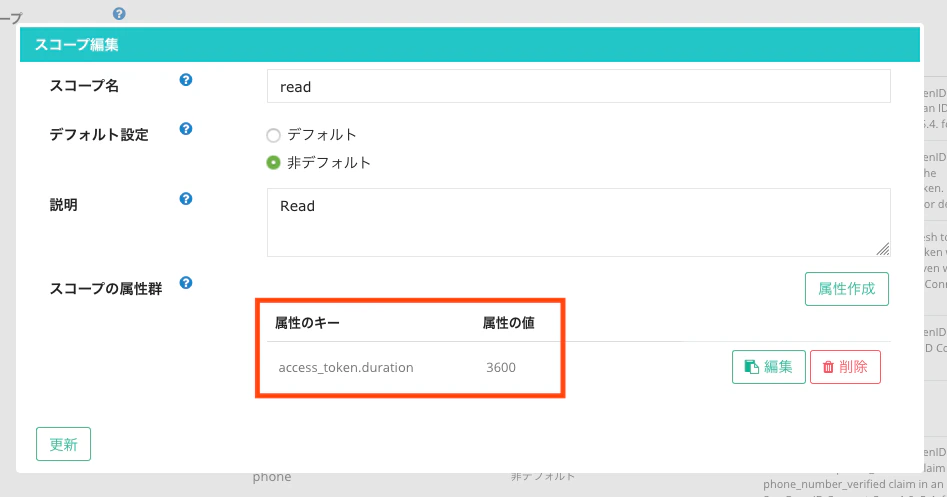Click the 属性のキー column header

tap(307, 323)
